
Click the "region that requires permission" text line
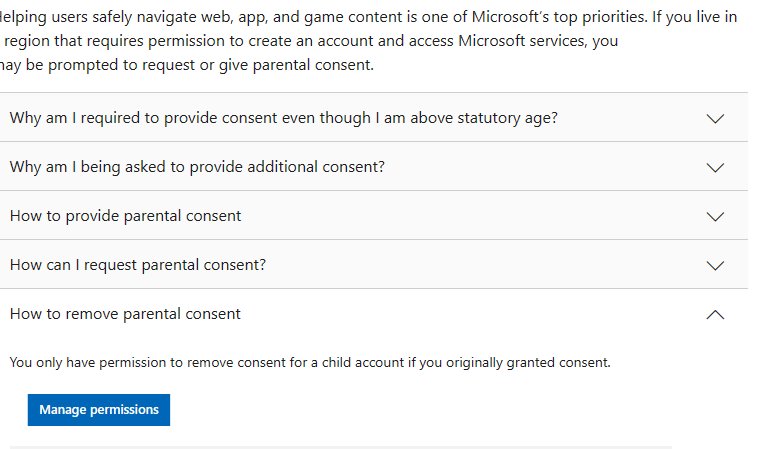[x=310, y=41]
